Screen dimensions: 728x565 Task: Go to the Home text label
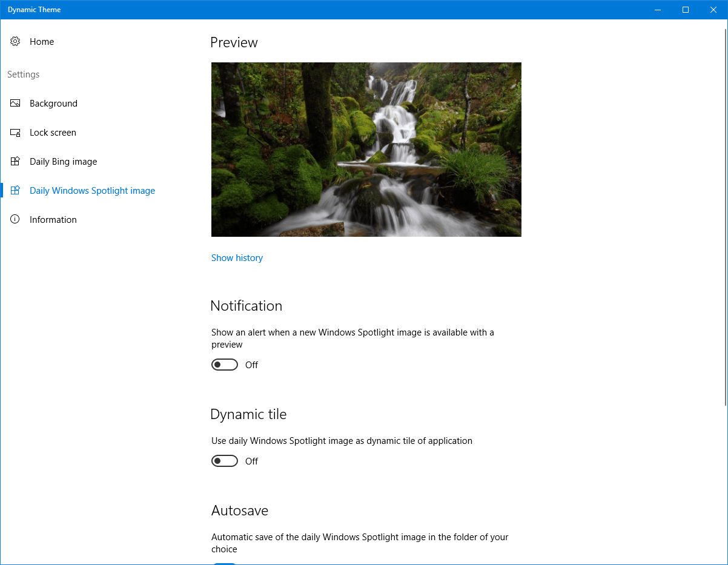click(x=42, y=42)
